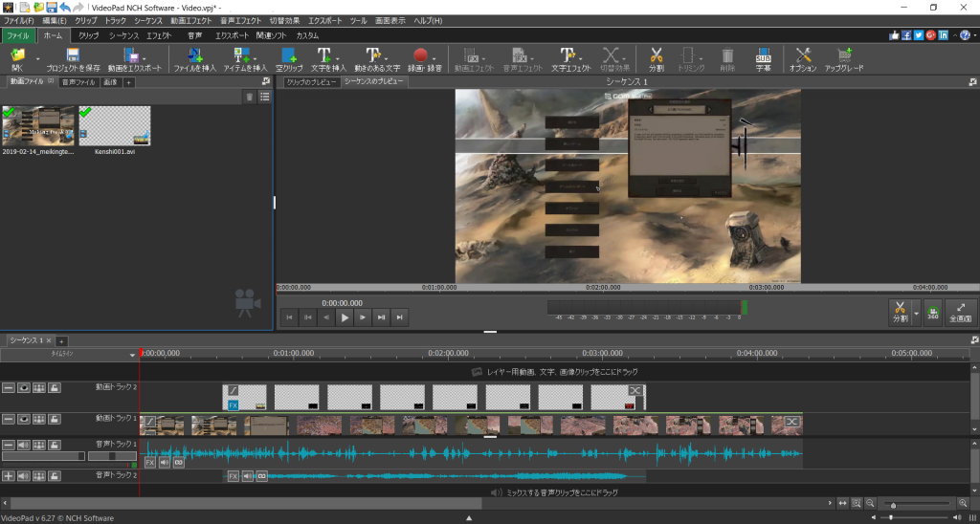
Task: Toggle visibility eye of 動画トラック 2
Action: click(24, 389)
